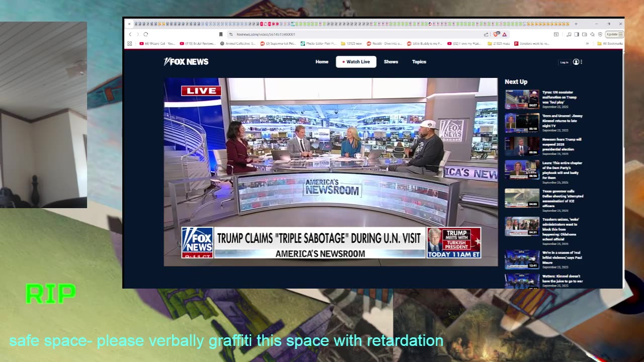Open the I love my #cat bookmark

click(464, 44)
